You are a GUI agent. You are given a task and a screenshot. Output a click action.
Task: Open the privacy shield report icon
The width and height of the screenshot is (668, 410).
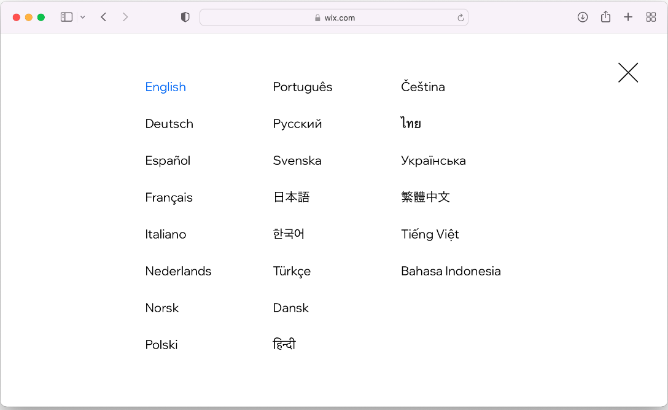[x=185, y=17]
